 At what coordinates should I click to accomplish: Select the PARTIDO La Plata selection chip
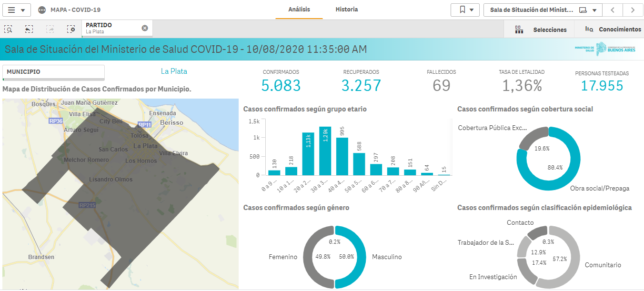tap(112, 28)
